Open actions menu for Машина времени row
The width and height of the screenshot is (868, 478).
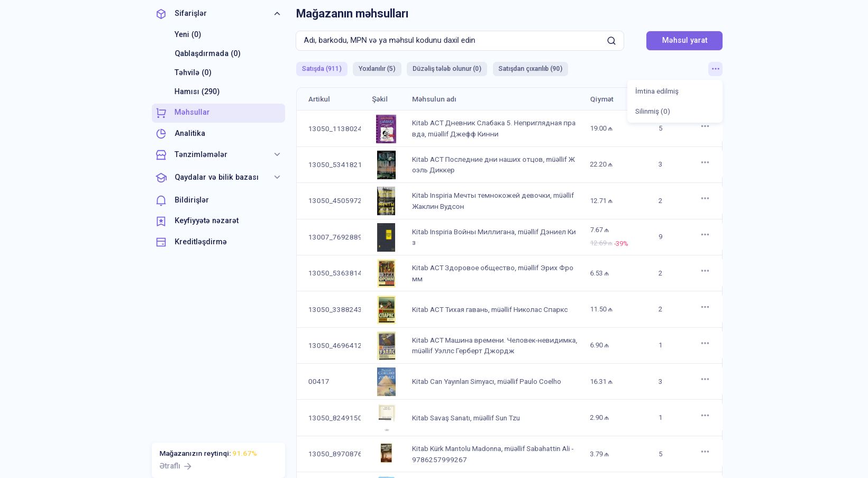705,343
